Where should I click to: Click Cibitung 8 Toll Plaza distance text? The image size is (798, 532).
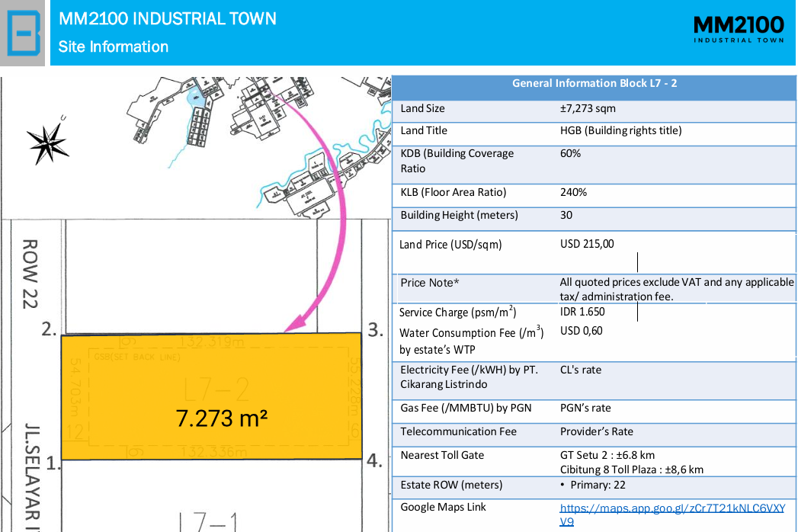click(632, 470)
